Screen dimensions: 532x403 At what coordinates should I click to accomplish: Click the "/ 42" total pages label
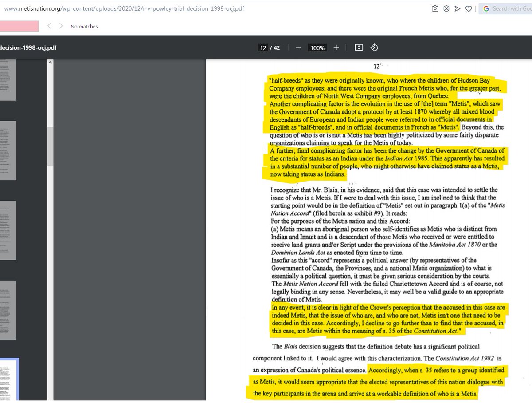275,48
